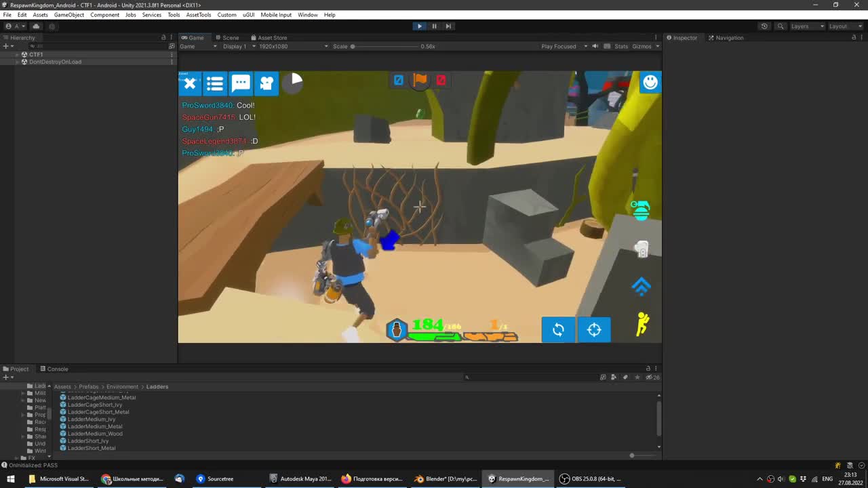Enable Gizmos in the Game view toolbar

coord(640,46)
